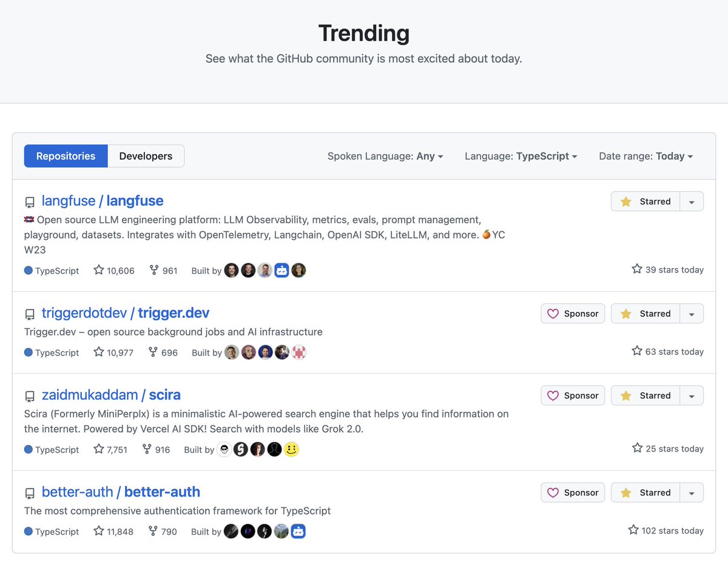Click '63 stars today' on trigger.dev
Image resolution: width=728 pixels, height=565 pixels.
pos(668,351)
